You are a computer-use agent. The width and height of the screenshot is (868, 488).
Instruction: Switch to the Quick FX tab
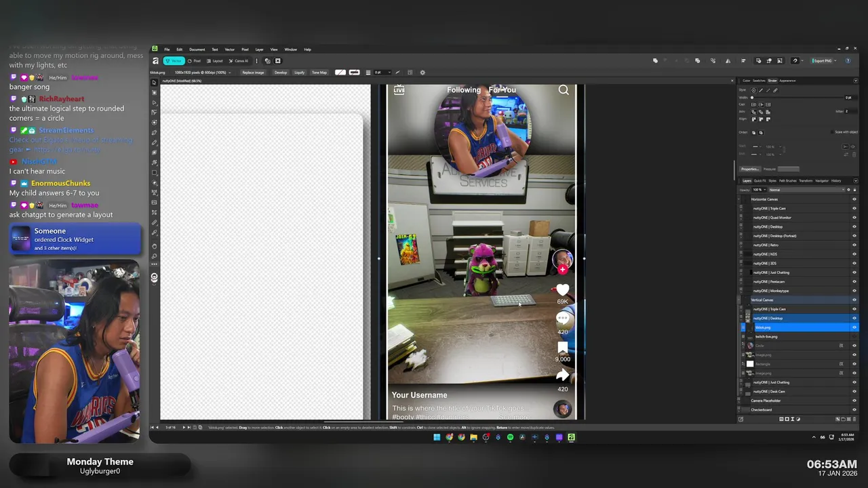pos(759,181)
